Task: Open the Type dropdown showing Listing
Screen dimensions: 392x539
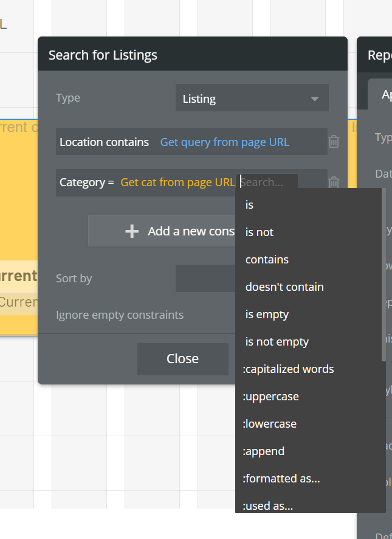Action: point(252,99)
